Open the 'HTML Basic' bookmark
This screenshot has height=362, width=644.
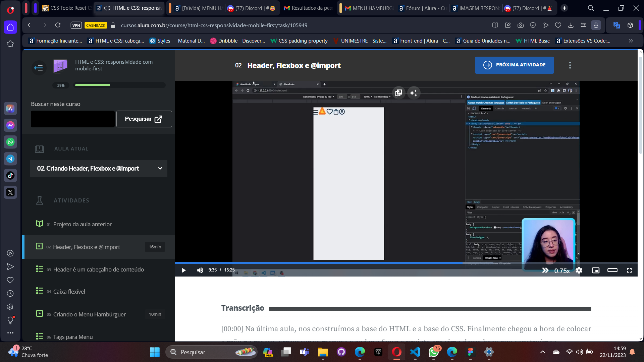coord(533,41)
